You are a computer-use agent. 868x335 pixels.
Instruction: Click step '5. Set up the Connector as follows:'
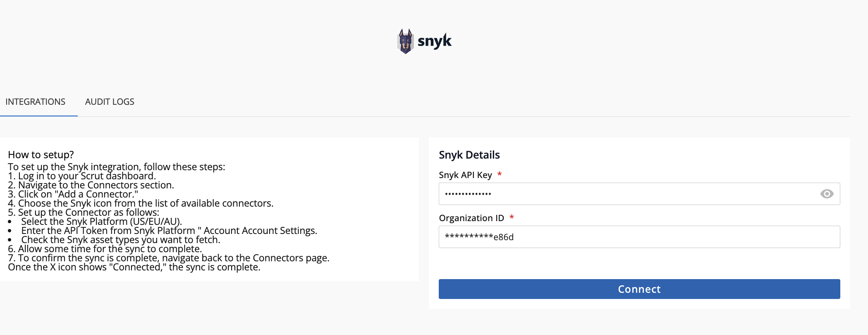[x=84, y=212]
